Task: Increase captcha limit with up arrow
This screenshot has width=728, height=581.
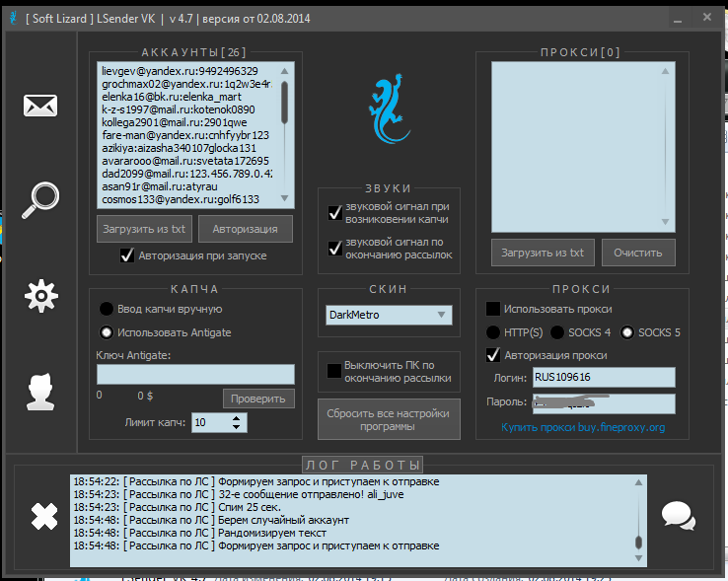Action: (237, 418)
